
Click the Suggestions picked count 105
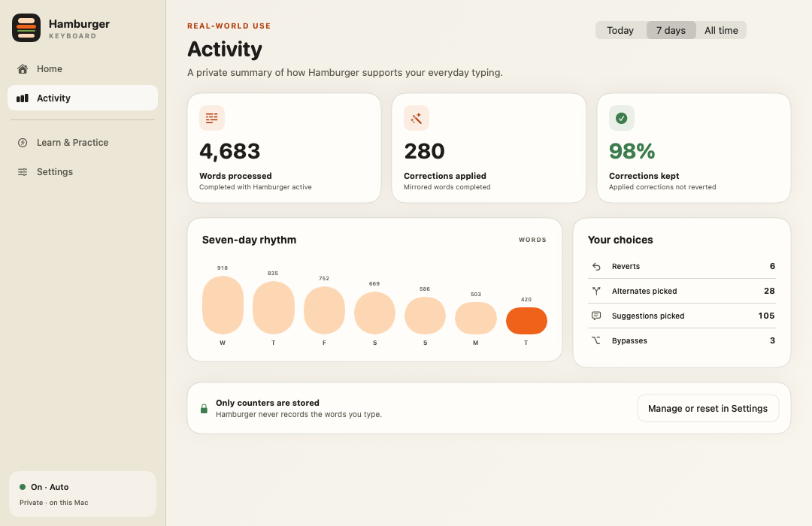coord(766,316)
